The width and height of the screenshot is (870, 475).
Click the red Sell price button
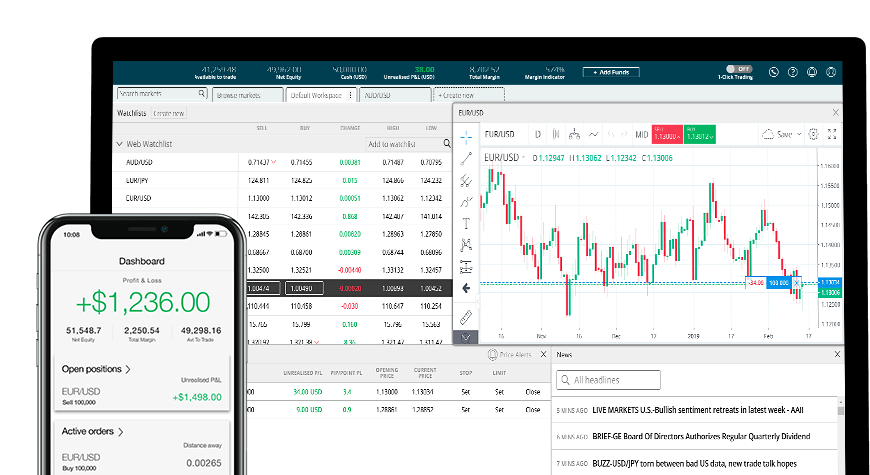click(664, 134)
